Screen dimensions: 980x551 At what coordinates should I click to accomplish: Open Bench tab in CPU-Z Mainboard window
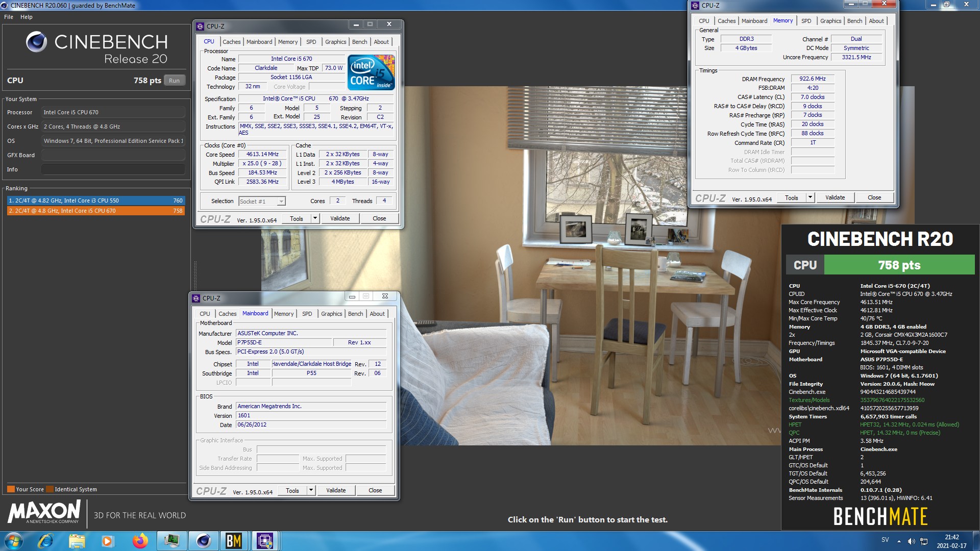[355, 314]
